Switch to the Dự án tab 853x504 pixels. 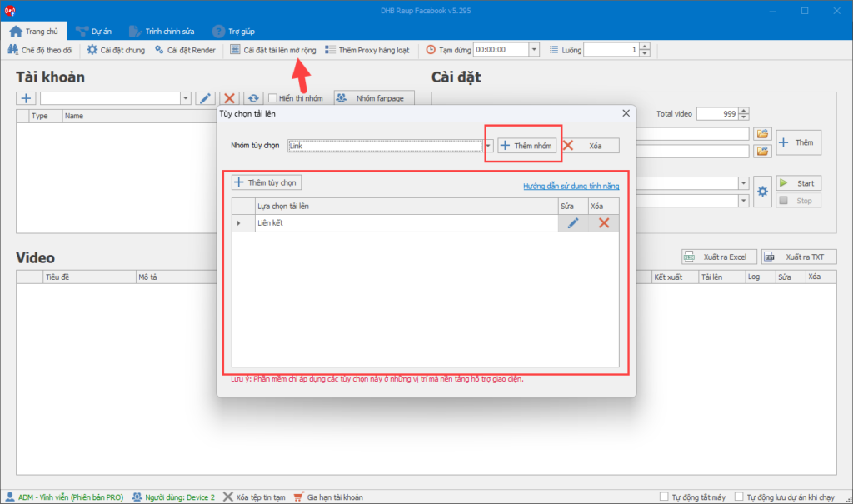click(x=93, y=31)
